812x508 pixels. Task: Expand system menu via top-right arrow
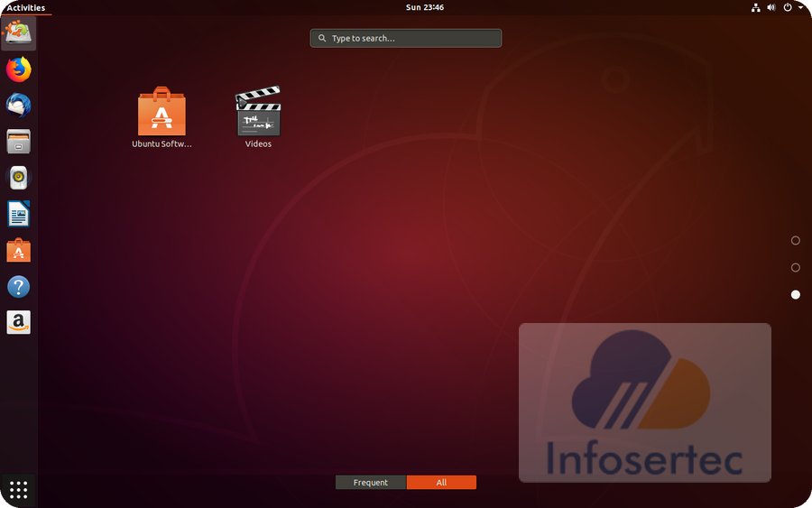(x=800, y=7)
